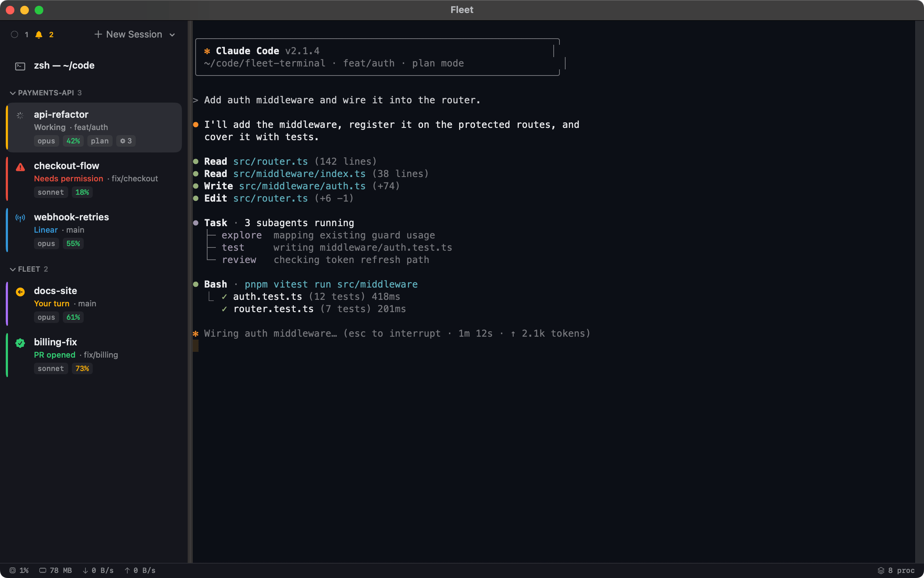Click the opus badge on api-refactor

tap(46, 141)
